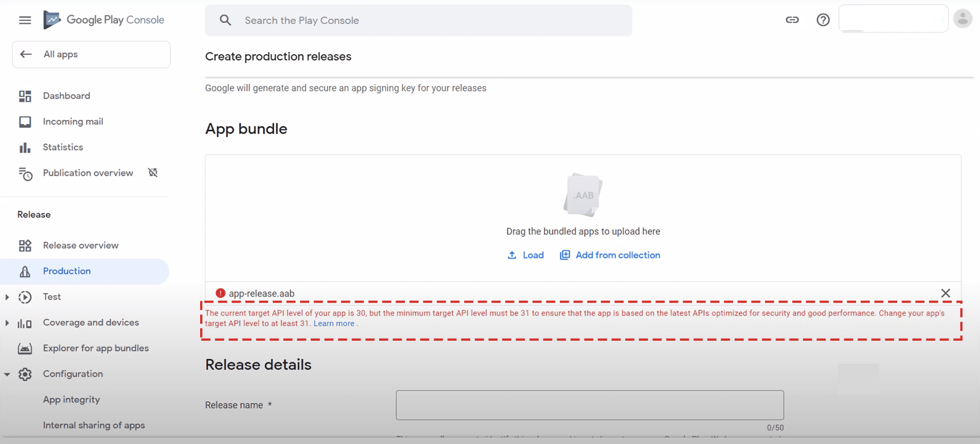Open the hamburger navigation menu
The image size is (980, 444).
tap(24, 20)
